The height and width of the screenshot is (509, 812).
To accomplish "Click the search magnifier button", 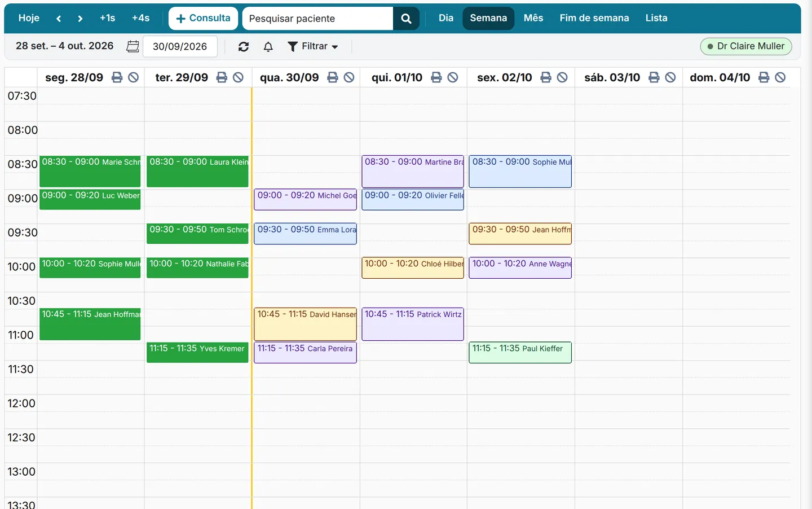I will point(406,19).
